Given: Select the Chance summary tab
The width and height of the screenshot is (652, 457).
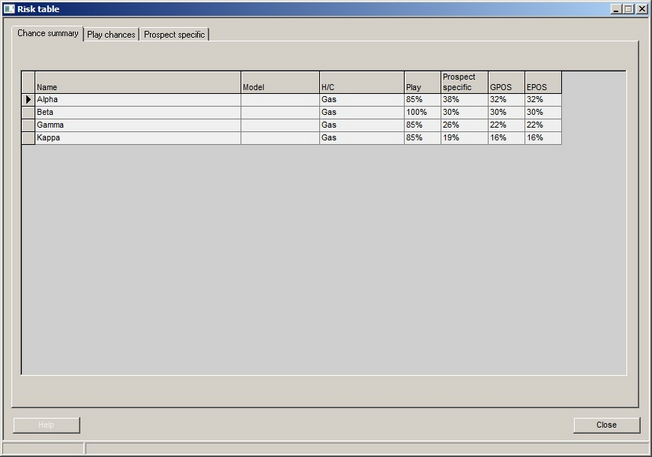Looking at the screenshot, I should [x=48, y=33].
